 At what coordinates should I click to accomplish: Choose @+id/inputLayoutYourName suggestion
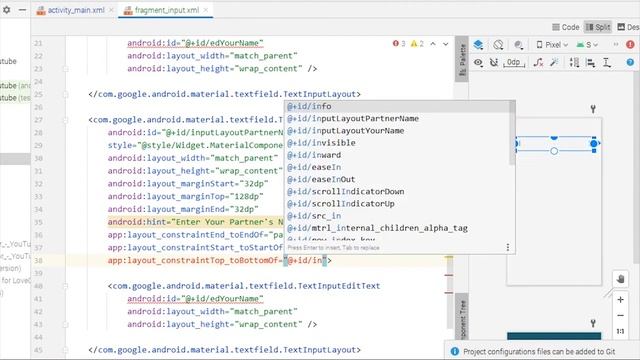pos(397,131)
